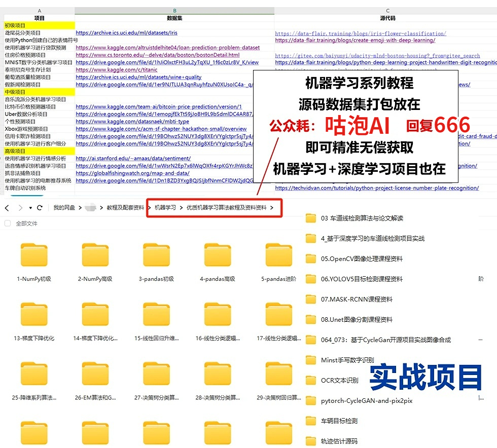Open the globalfishingwatch map-and-data link
This screenshot has width=497, height=448.
pyautogui.click(x=132, y=173)
